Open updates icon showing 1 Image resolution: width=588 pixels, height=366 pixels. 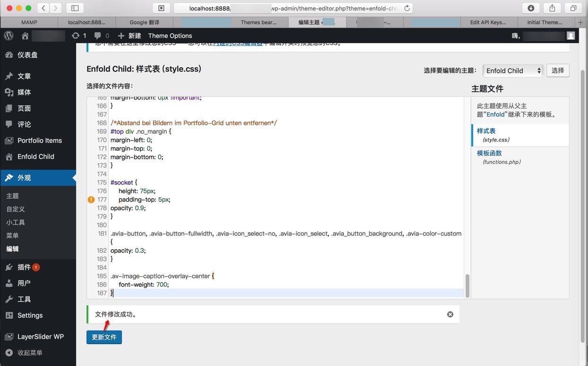click(79, 35)
